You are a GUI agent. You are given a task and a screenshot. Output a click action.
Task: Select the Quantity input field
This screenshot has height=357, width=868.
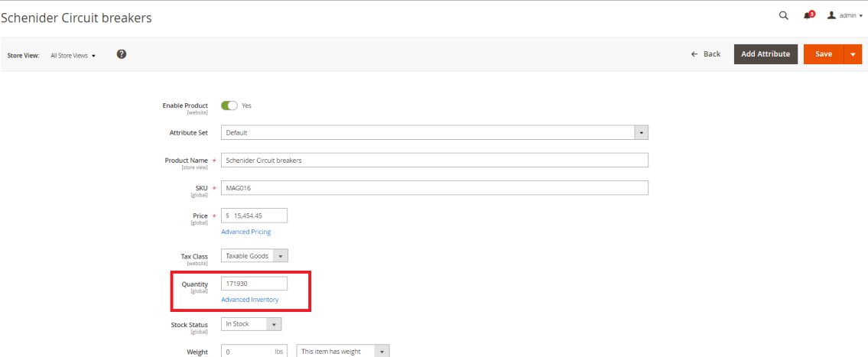pos(254,284)
